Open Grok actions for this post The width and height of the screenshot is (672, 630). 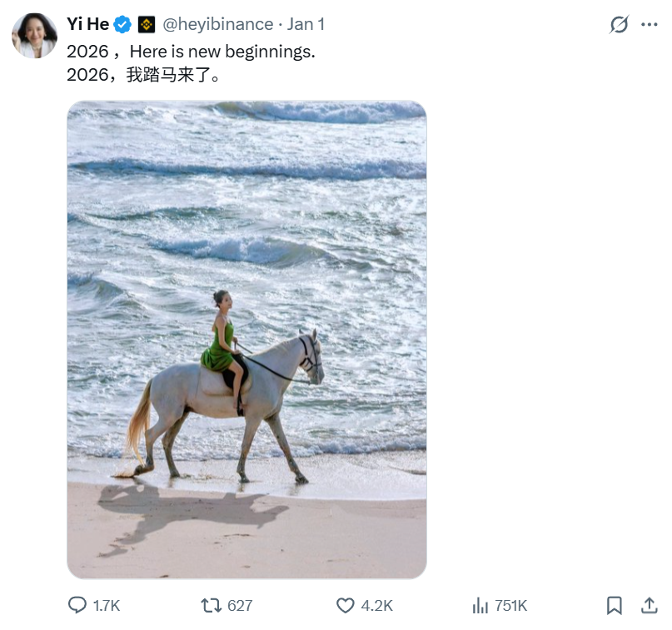(x=619, y=24)
